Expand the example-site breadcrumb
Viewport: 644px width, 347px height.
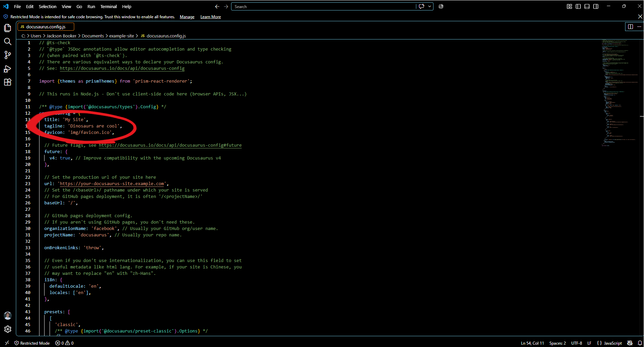coord(121,36)
